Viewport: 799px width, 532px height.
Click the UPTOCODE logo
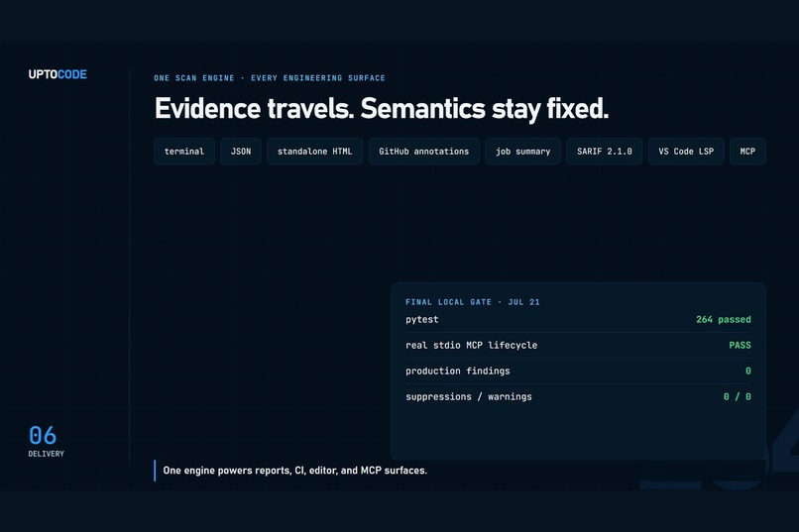57,74
